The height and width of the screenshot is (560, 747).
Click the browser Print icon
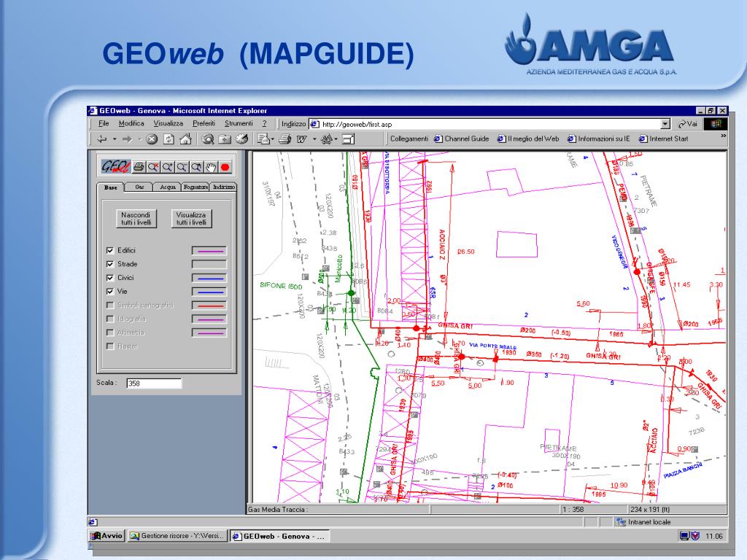tap(285, 139)
